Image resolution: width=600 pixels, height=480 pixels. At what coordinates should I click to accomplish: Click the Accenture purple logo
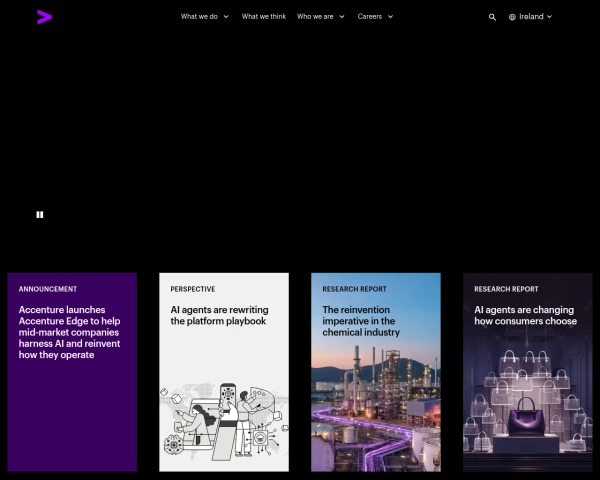point(44,17)
